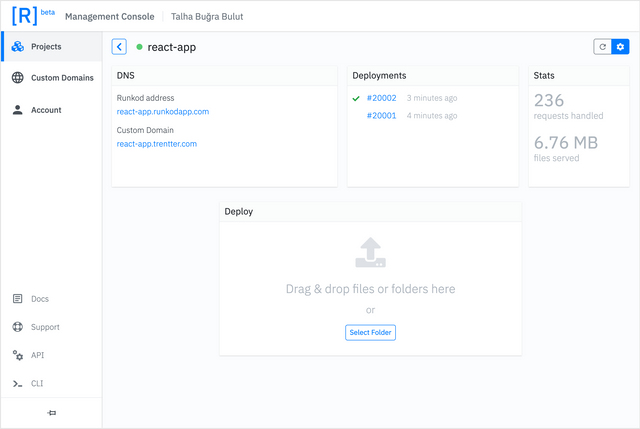
Task: Click the upload tray icon in Deploy
Action: coord(371,253)
